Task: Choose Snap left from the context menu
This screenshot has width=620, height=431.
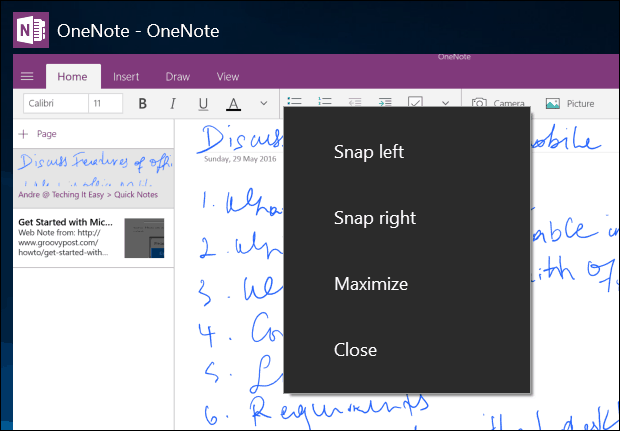Action: (x=407, y=152)
